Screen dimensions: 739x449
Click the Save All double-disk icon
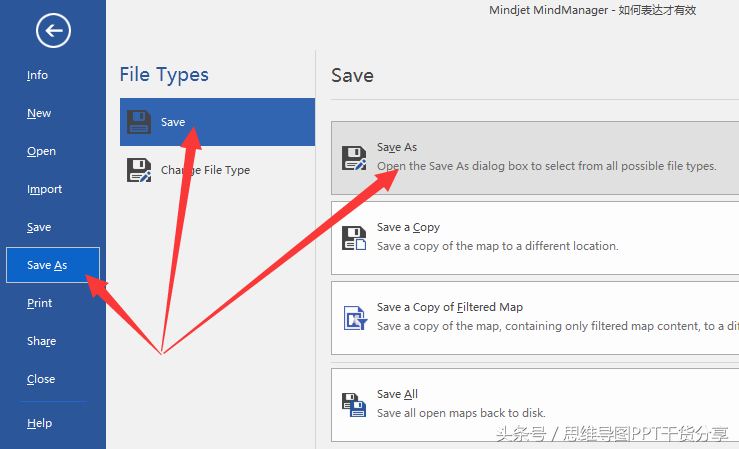pos(354,405)
